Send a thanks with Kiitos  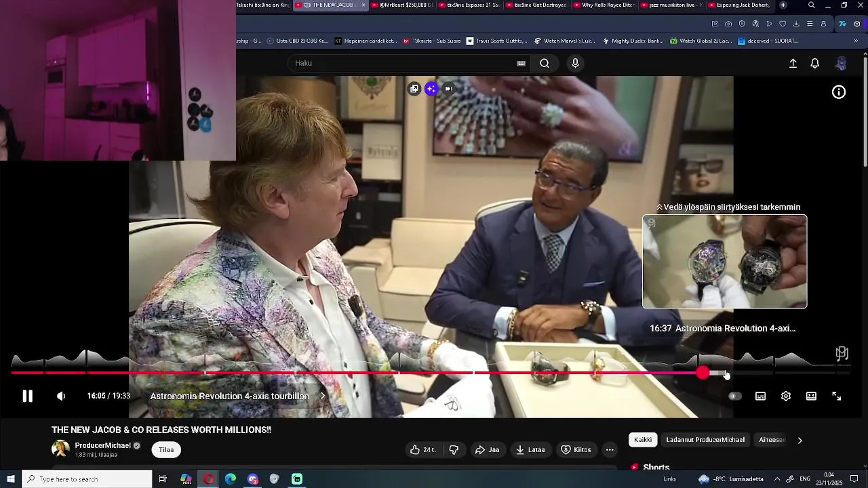point(576,450)
